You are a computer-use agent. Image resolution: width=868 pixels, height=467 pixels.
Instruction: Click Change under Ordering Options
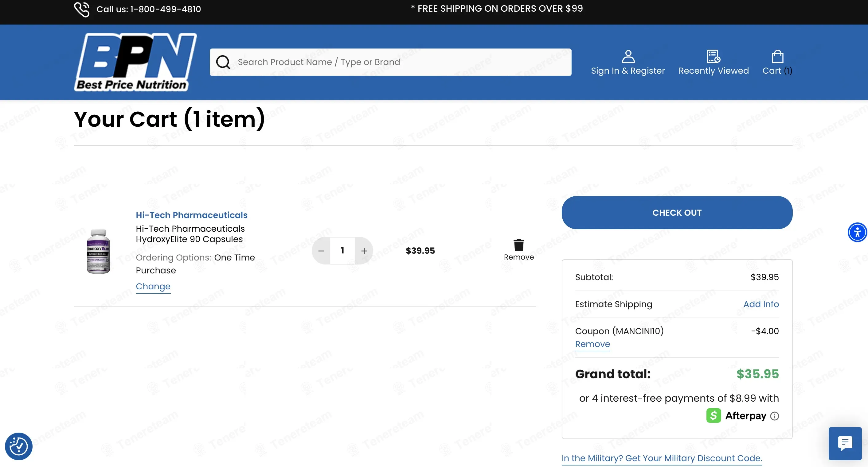[x=153, y=287]
